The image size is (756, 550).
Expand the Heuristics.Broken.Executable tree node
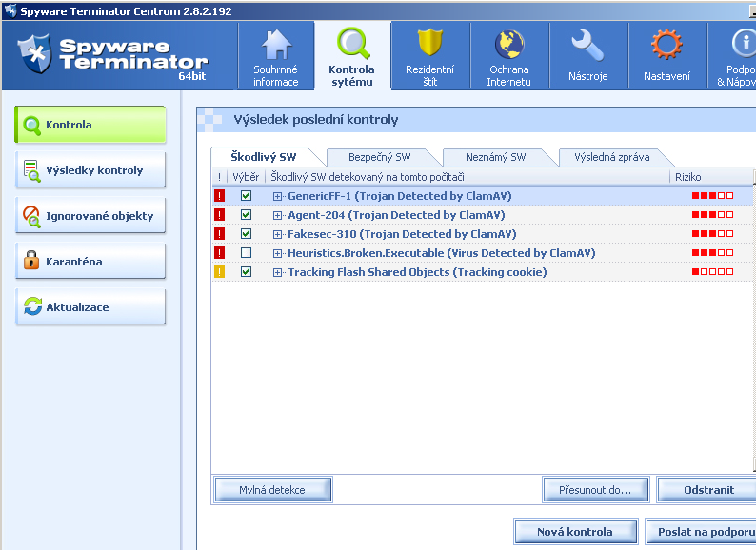pos(277,253)
